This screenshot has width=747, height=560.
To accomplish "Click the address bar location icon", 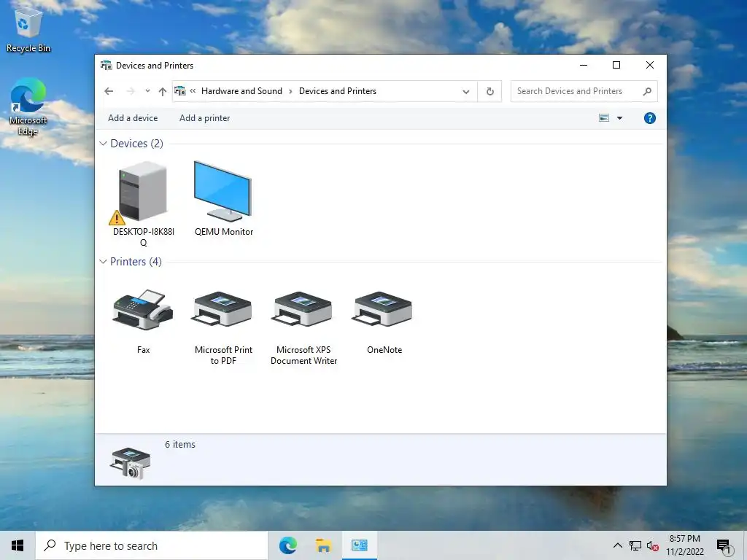I will coord(180,91).
